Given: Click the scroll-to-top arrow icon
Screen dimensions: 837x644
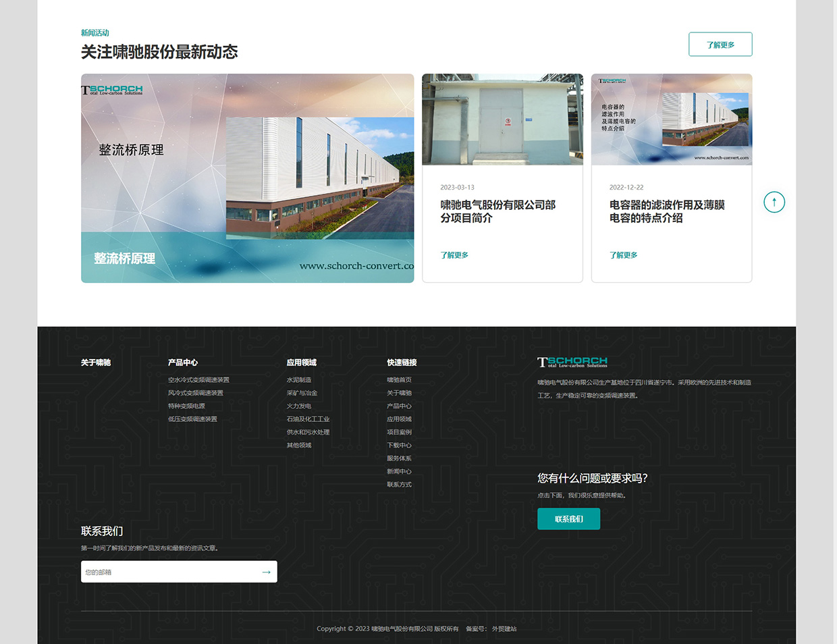Looking at the screenshot, I should tap(774, 202).
